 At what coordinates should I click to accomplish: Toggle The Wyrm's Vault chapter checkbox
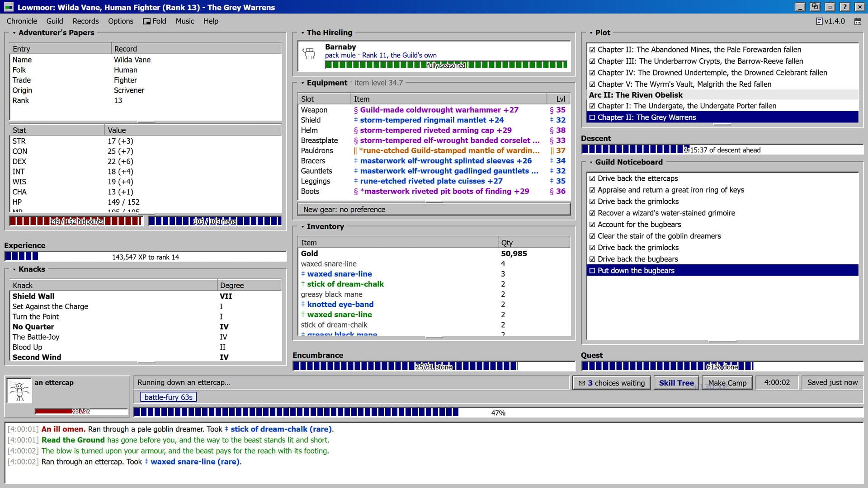pos(592,84)
